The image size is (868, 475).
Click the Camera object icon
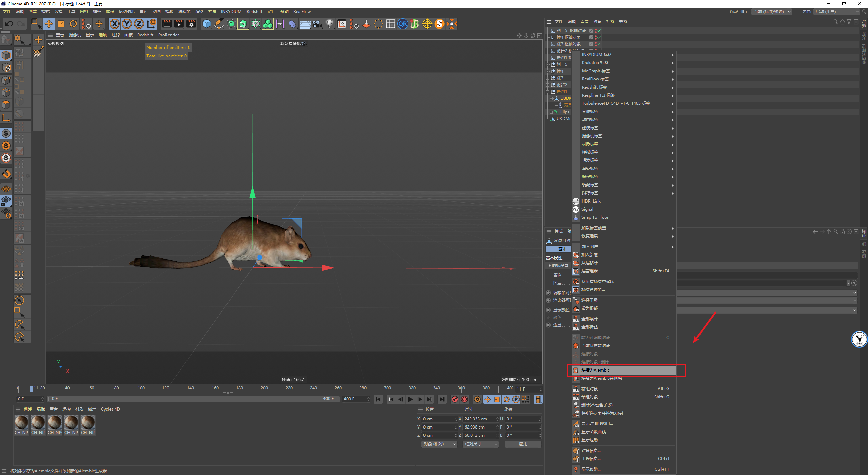(x=317, y=24)
